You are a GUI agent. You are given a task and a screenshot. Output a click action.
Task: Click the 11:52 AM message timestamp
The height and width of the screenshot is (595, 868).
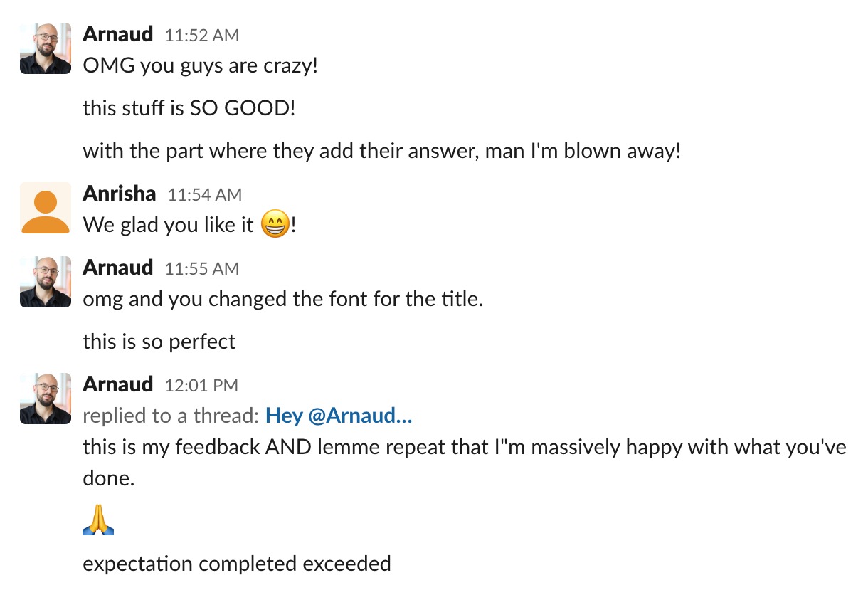202,35
